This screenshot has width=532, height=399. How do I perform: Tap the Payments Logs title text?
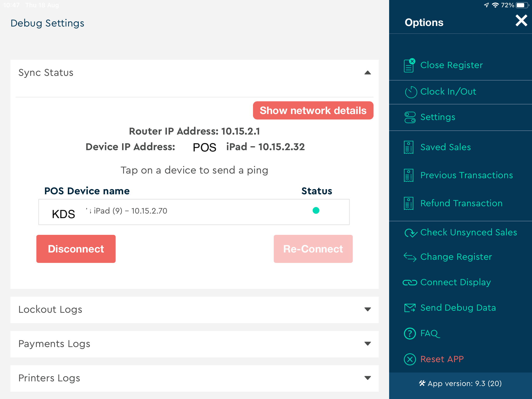pyautogui.click(x=54, y=344)
